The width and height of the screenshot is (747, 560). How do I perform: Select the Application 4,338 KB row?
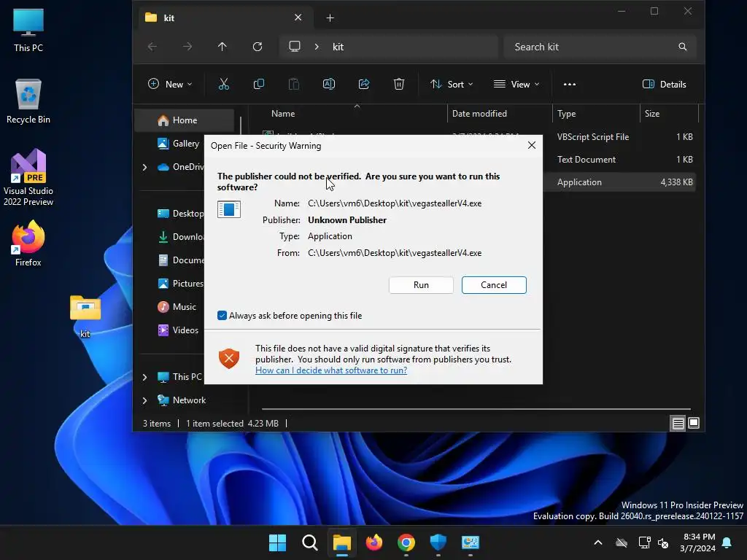[x=619, y=182]
